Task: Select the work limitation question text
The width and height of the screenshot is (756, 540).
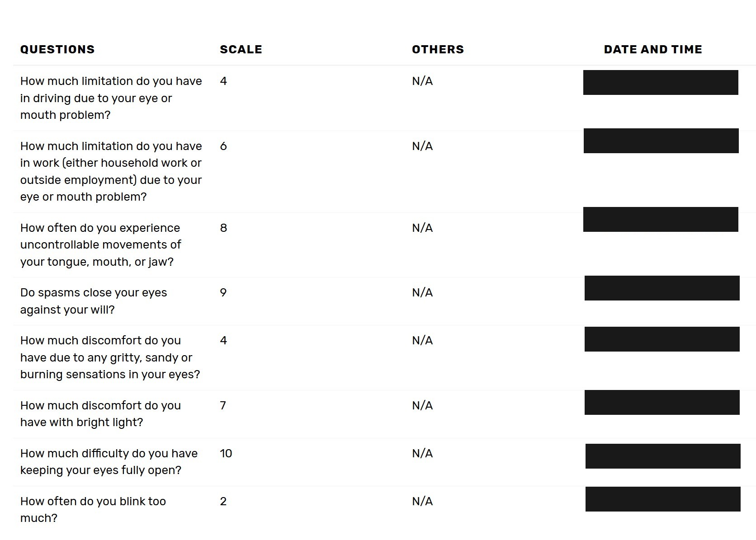Action: pyautogui.click(x=111, y=171)
